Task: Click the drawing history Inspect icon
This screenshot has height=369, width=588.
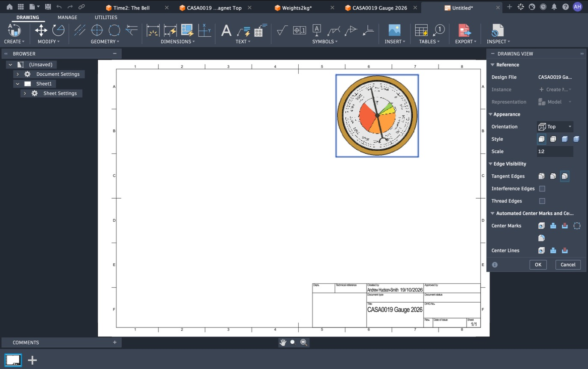Action: [x=497, y=30]
